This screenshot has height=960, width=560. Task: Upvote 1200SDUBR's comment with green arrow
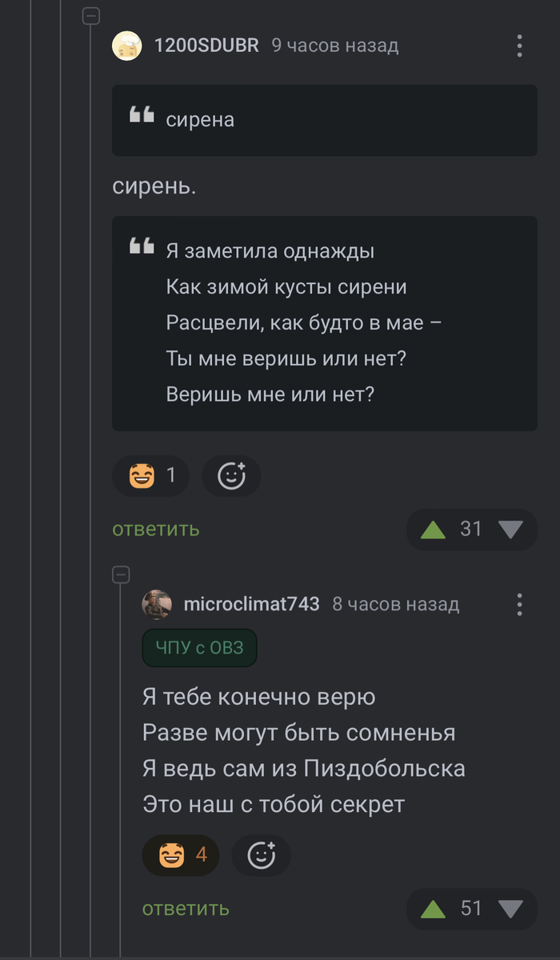[x=433, y=529]
